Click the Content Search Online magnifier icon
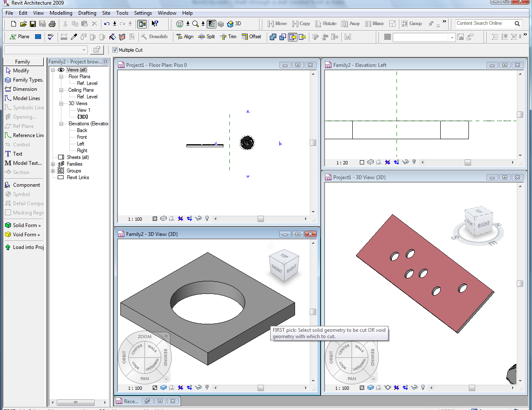 tap(517, 24)
